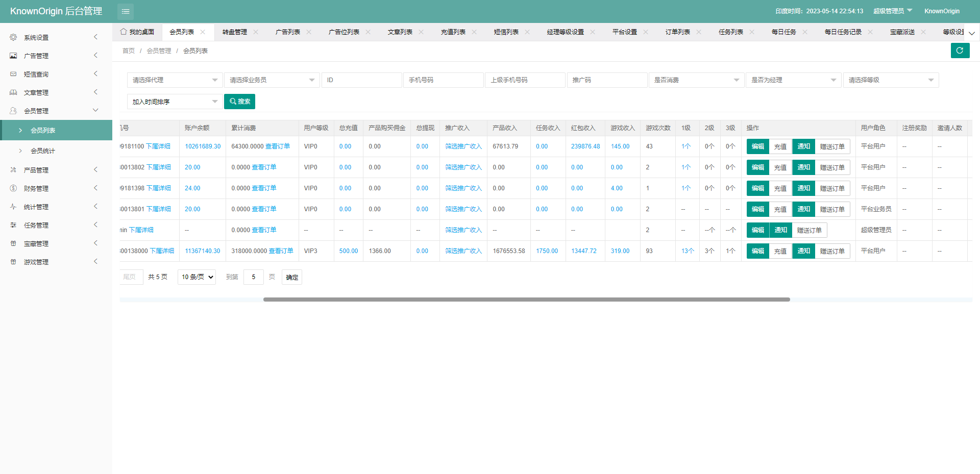
Task: Click the system settings gear icon
Action: click(x=13, y=37)
